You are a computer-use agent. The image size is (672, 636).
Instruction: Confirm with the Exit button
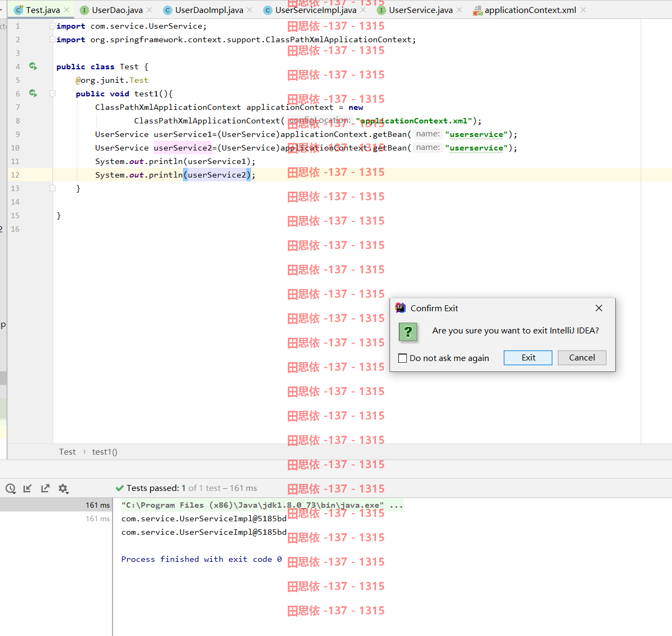[528, 358]
